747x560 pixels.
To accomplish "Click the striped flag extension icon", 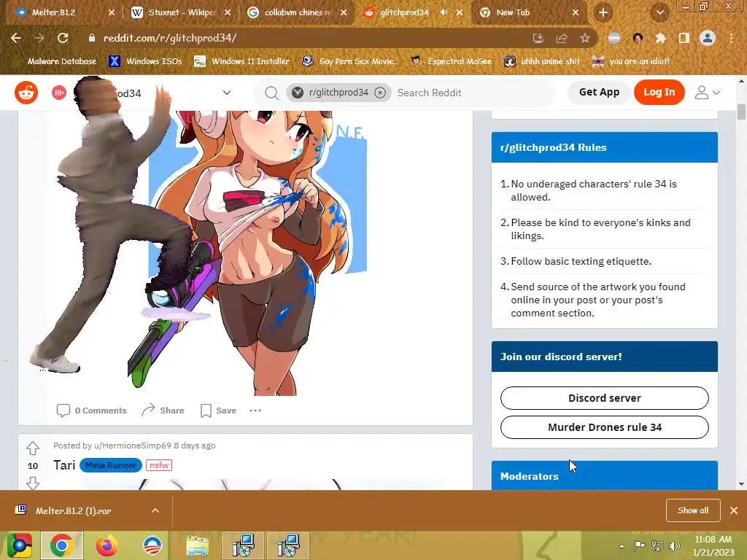I will pyautogui.click(x=614, y=38).
